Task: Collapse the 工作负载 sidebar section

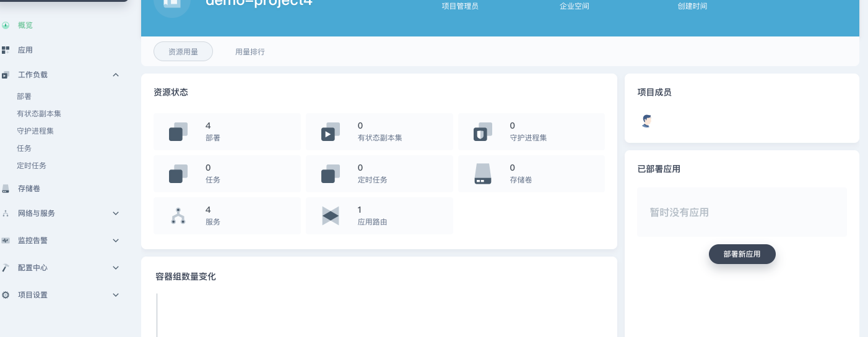Action: click(116, 75)
